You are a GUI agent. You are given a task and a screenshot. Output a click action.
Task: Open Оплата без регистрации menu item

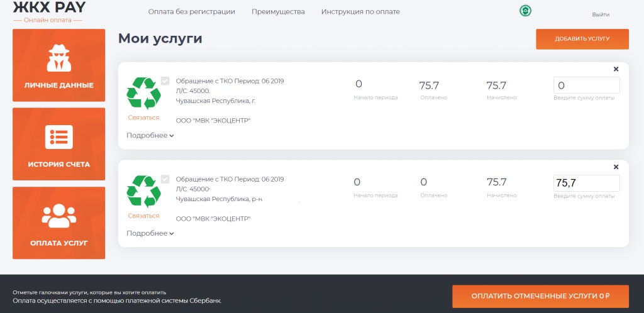pos(191,12)
